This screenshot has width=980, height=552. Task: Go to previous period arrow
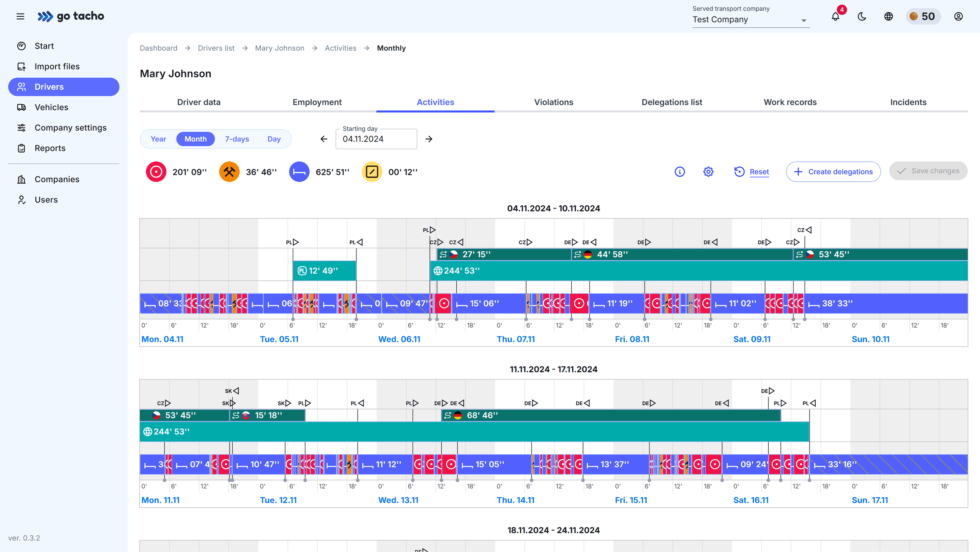click(x=324, y=139)
